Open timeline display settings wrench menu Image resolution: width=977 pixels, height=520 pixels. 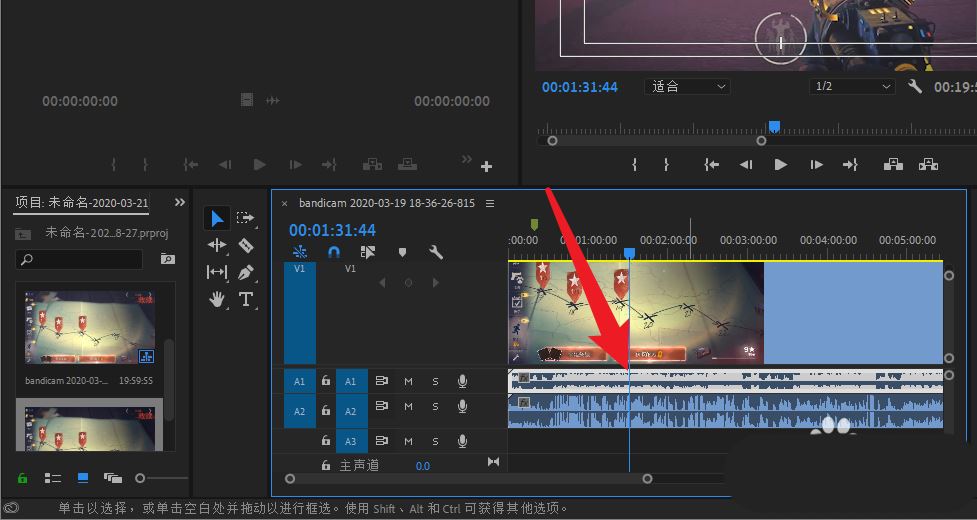coord(436,252)
